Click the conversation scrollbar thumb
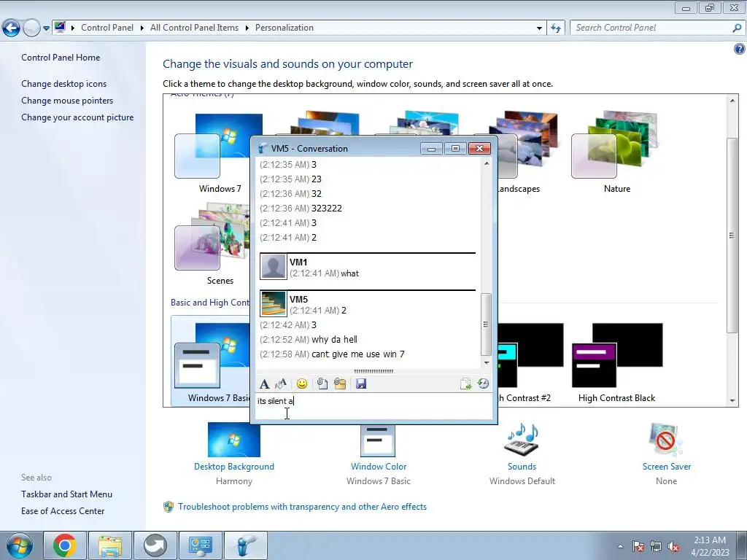The image size is (747, 560). click(486, 324)
